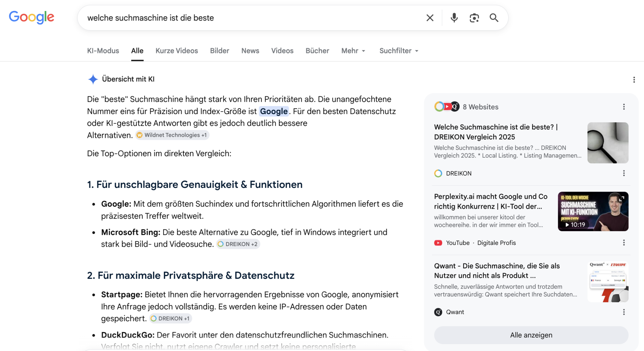Expand the Suchfilter dropdown

399,51
